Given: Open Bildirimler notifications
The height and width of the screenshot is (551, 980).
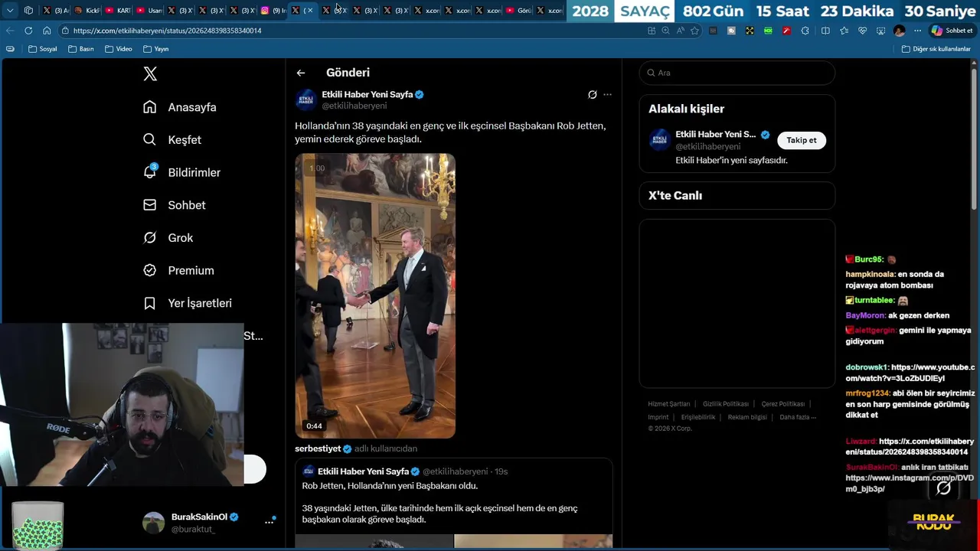Looking at the screenshot, I should 181,172.
